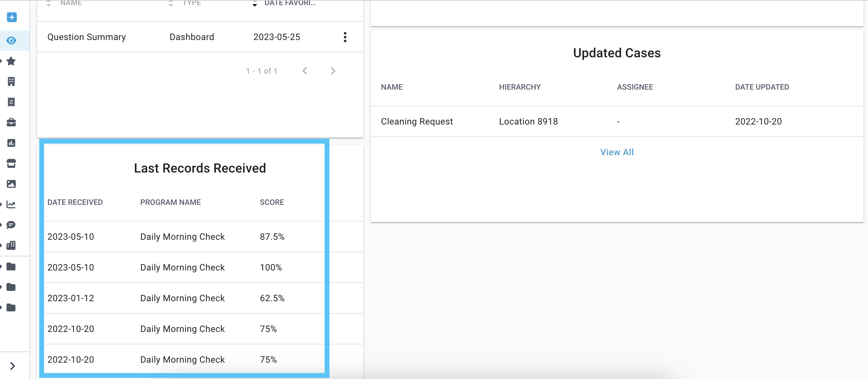Viewport: 868px width, 379px height.
Task: Select the record scoring 100%
Action: point(200,267)
